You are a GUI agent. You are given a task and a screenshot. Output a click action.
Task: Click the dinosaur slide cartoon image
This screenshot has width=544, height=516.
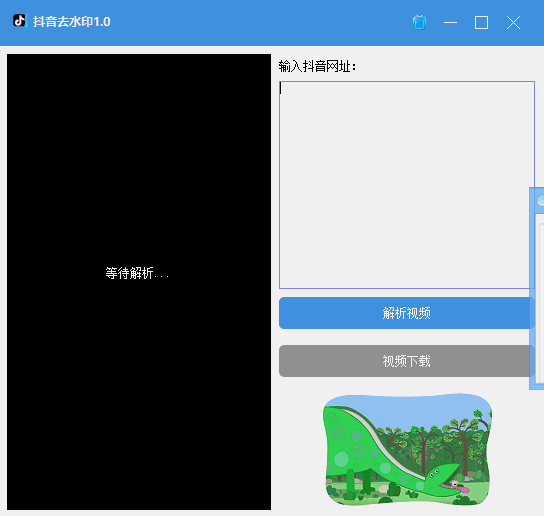(x=407, y=449)
